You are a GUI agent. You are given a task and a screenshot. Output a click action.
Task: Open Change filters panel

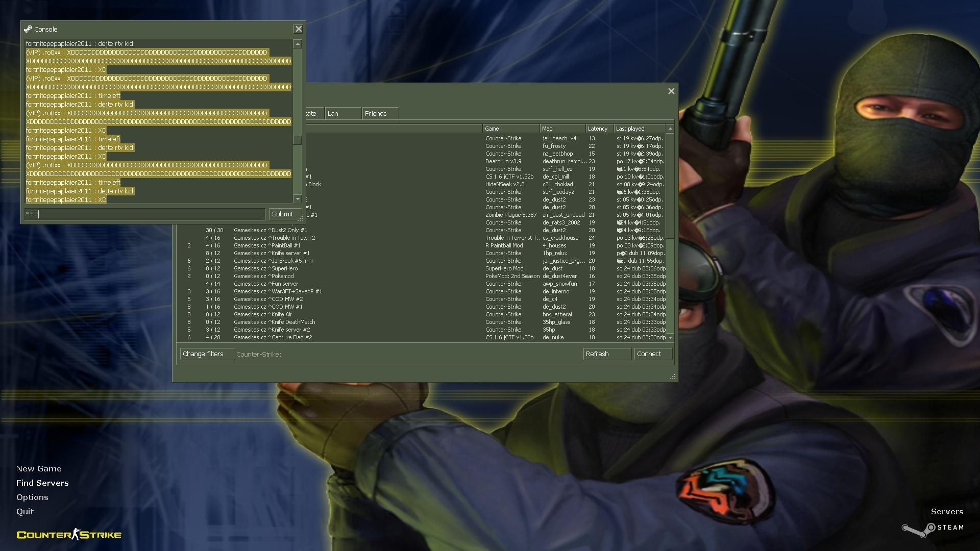tap(207, 354)
